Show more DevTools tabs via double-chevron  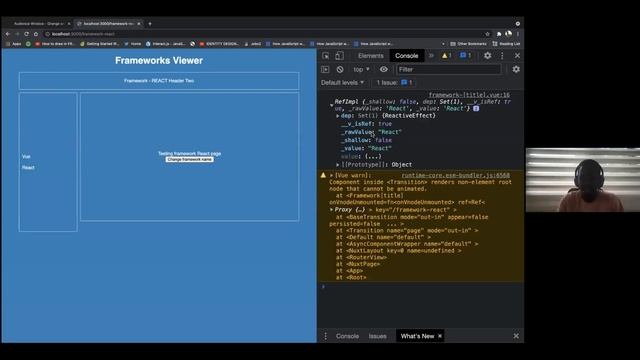coord(431,56)
